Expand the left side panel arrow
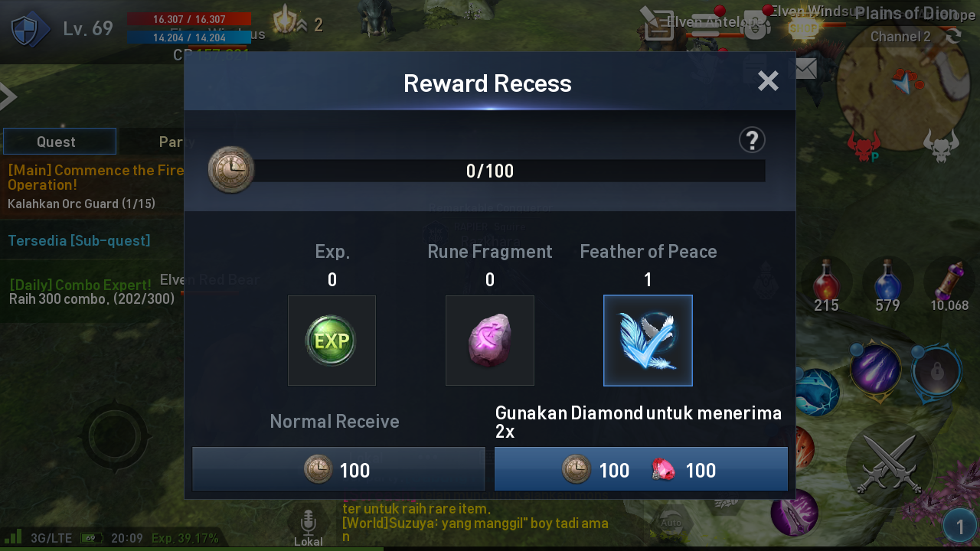Viewport: 980px width, 551px height. coord(8,96)
